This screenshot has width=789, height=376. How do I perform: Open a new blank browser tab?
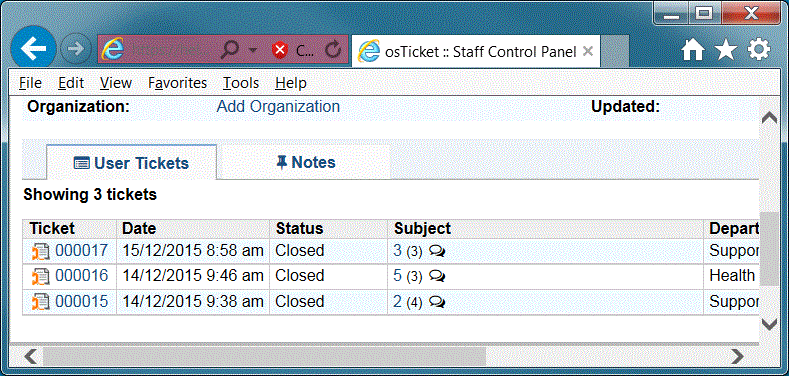tap(615, 51)
